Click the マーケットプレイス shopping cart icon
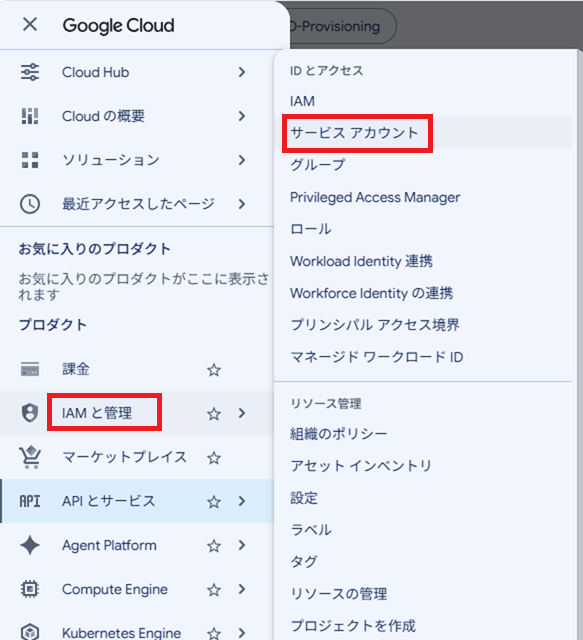Screen dimensions: 583x640 [30, 457]
